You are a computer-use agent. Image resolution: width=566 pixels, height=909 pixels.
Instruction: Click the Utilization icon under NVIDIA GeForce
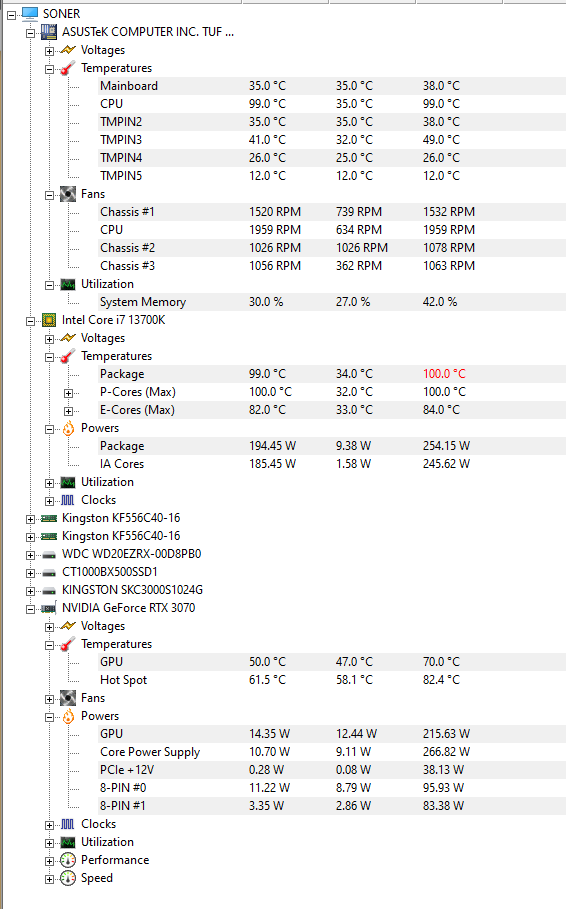click(x=68, y=842)
